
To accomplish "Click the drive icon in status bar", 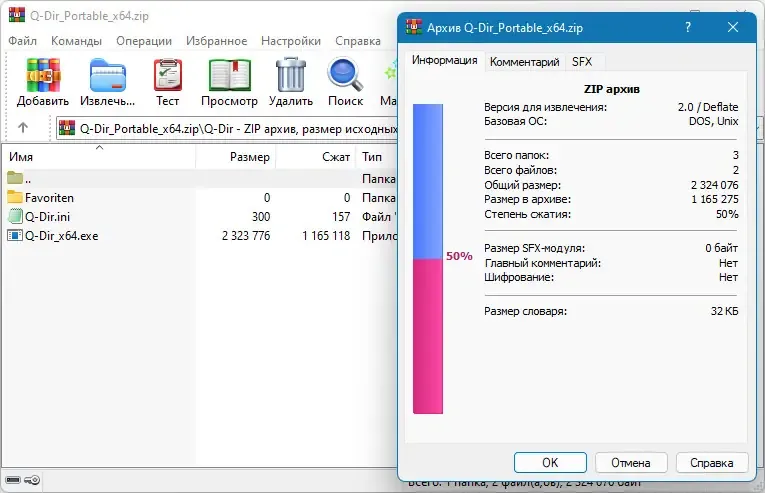I will pos(13,480).
